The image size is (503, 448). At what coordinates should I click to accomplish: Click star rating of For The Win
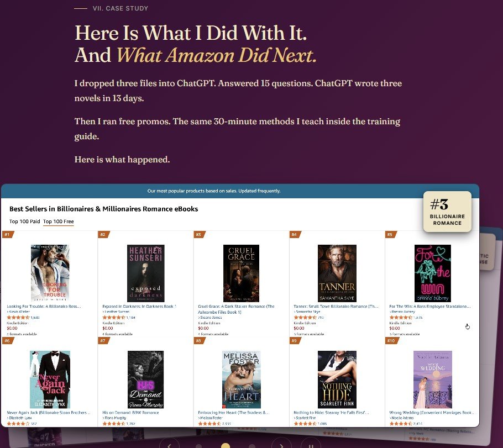(400, 317)
